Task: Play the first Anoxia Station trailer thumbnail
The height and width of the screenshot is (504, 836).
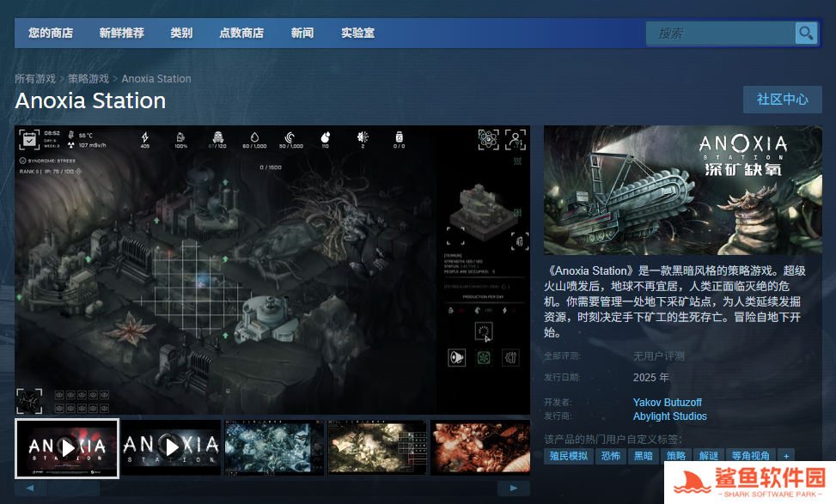Action: tap(67, 447)
